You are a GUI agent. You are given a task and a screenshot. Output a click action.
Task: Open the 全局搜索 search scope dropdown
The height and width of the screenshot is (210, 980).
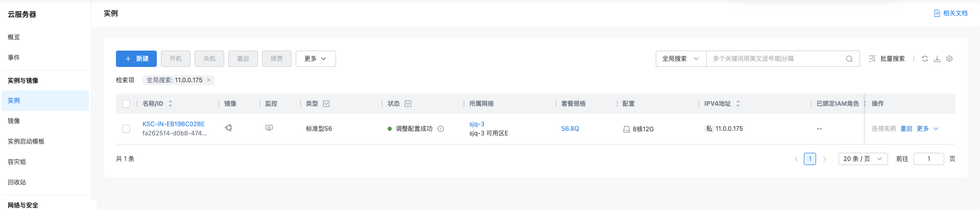click(681, 59)
